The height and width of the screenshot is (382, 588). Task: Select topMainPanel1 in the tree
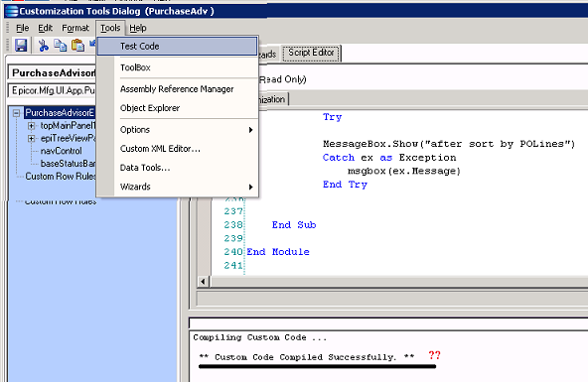pos(68,125)
